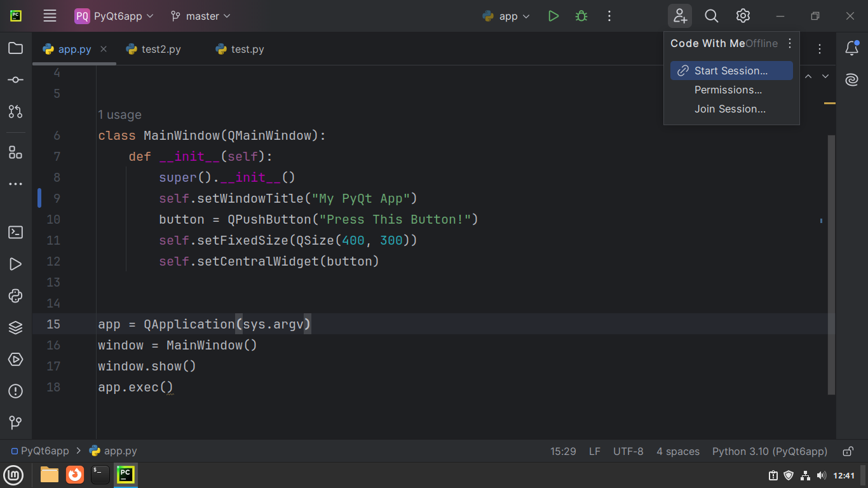This screenshot has width=868, height=488.
Task: Open the Structure tool window
Action: [16, 152]
